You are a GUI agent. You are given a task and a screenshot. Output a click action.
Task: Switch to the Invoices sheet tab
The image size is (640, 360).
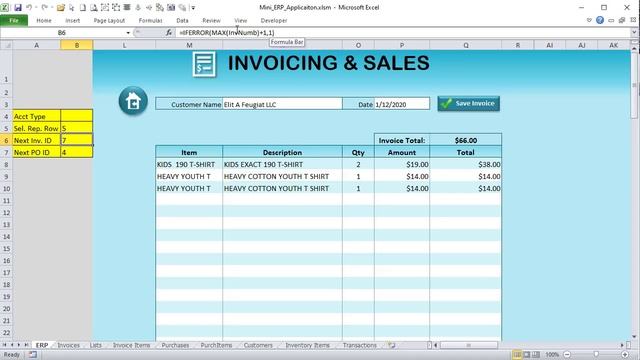68,345
